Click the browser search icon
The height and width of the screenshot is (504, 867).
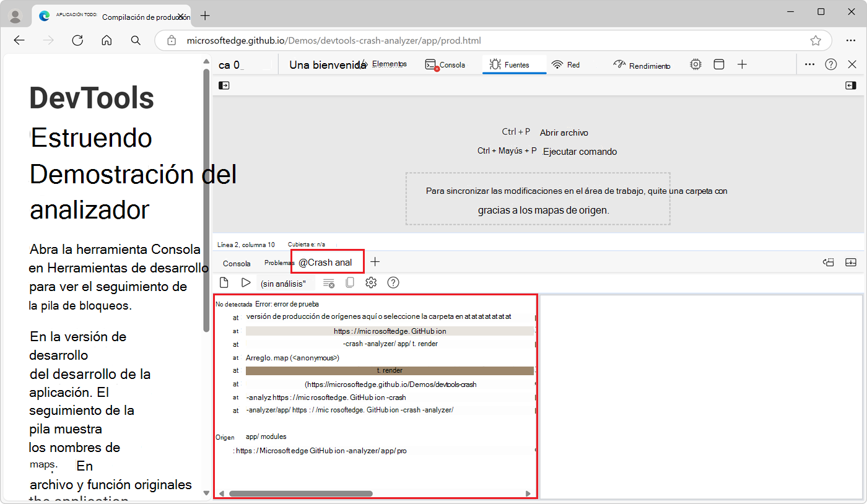(x=136, y=40)
